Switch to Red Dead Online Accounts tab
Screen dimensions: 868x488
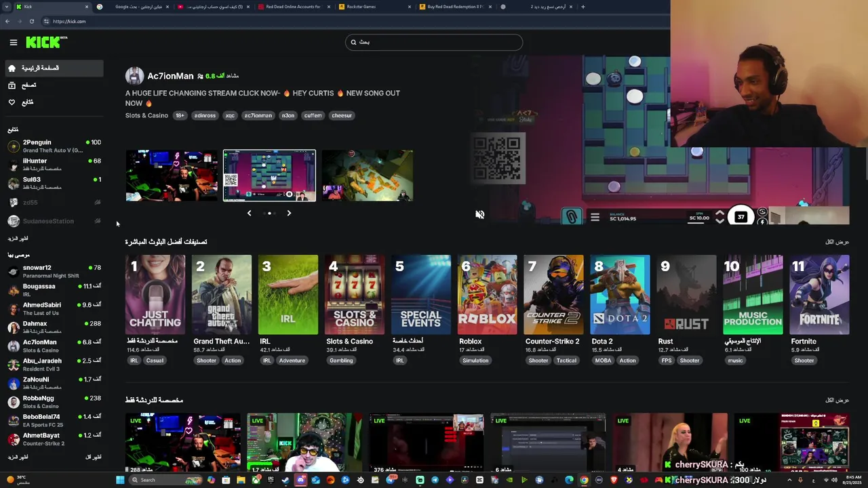point(293,7)
